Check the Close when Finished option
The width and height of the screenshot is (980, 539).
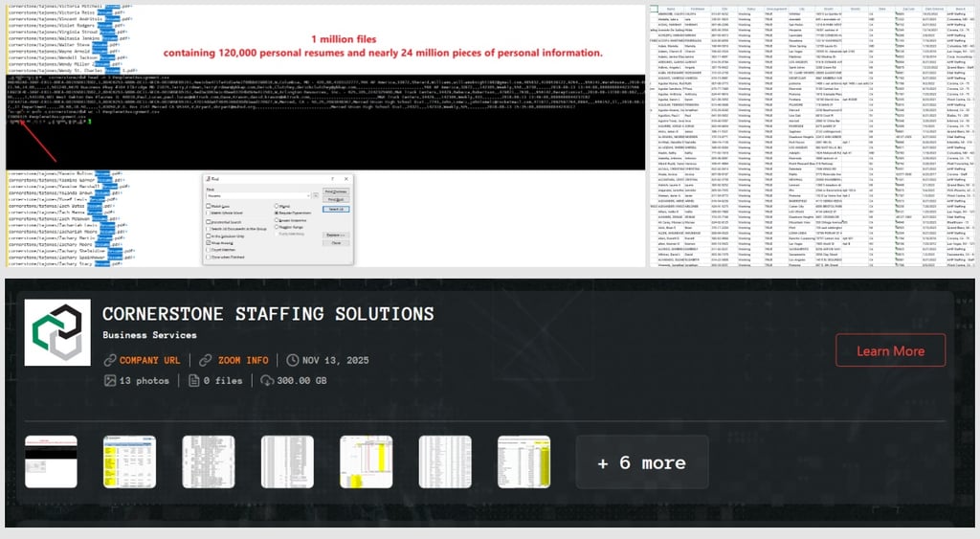click(x=208, y=257)
